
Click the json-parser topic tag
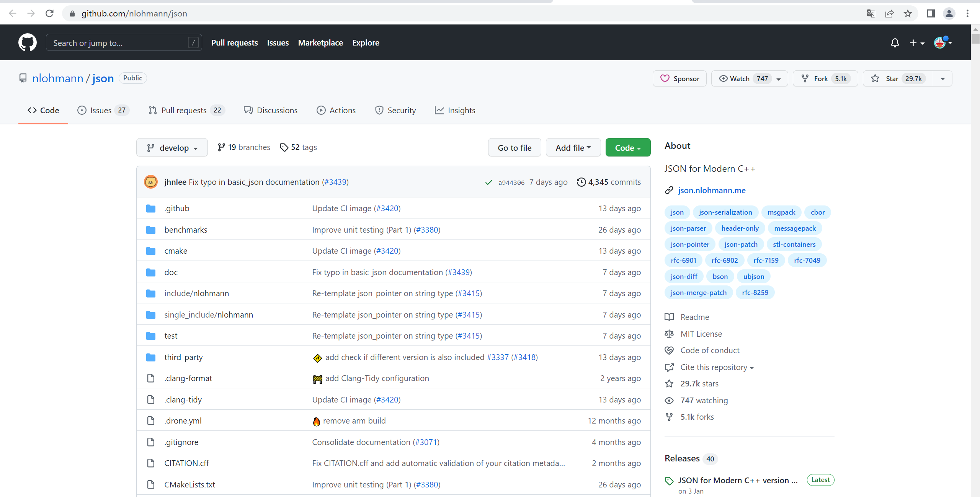coord(688,228)
